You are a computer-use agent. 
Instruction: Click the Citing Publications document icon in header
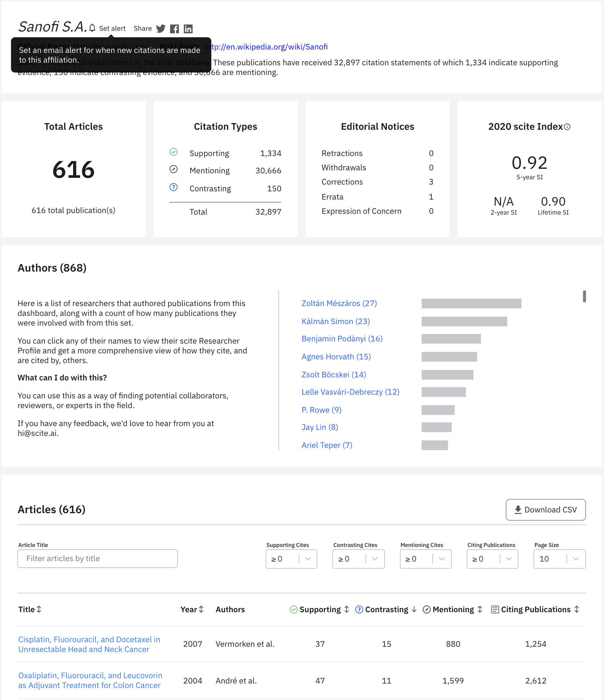click(x=495, y=610)
